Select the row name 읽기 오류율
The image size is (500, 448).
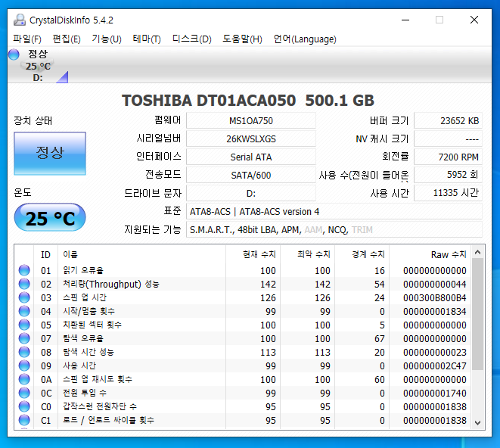point(83,270)
